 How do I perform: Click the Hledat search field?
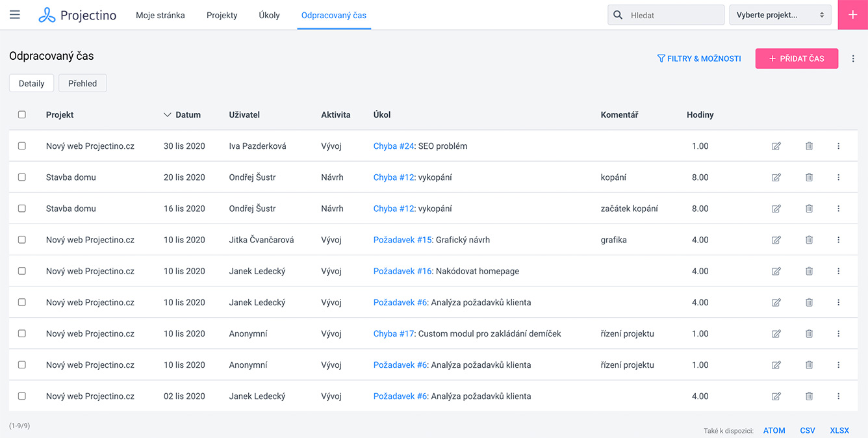coord(666,15)
